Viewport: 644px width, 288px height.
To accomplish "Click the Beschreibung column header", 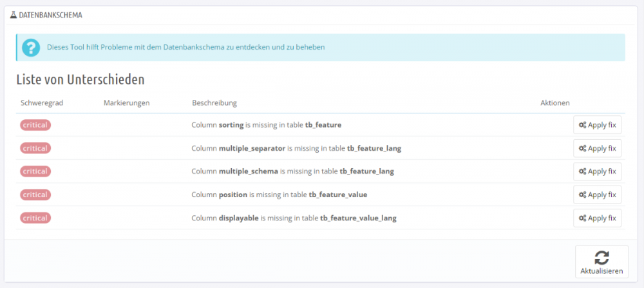I will (x=214, y=103).
